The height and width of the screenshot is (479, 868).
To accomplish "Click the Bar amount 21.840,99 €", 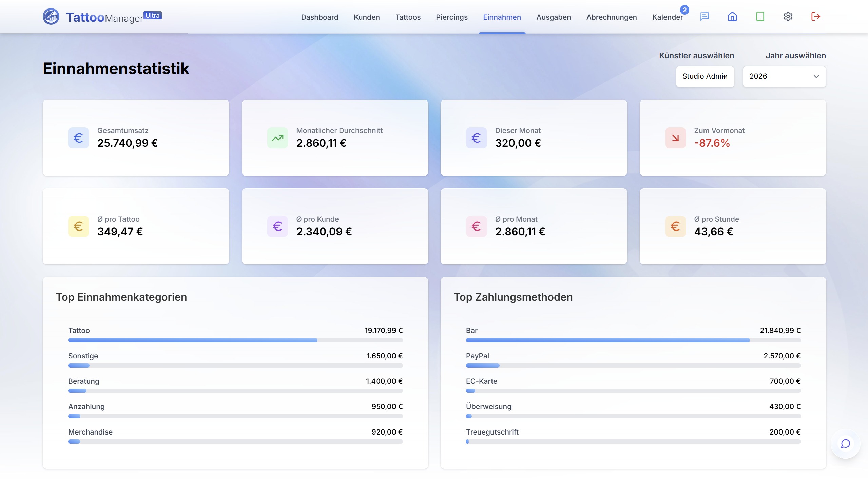I will pos(780,330).
